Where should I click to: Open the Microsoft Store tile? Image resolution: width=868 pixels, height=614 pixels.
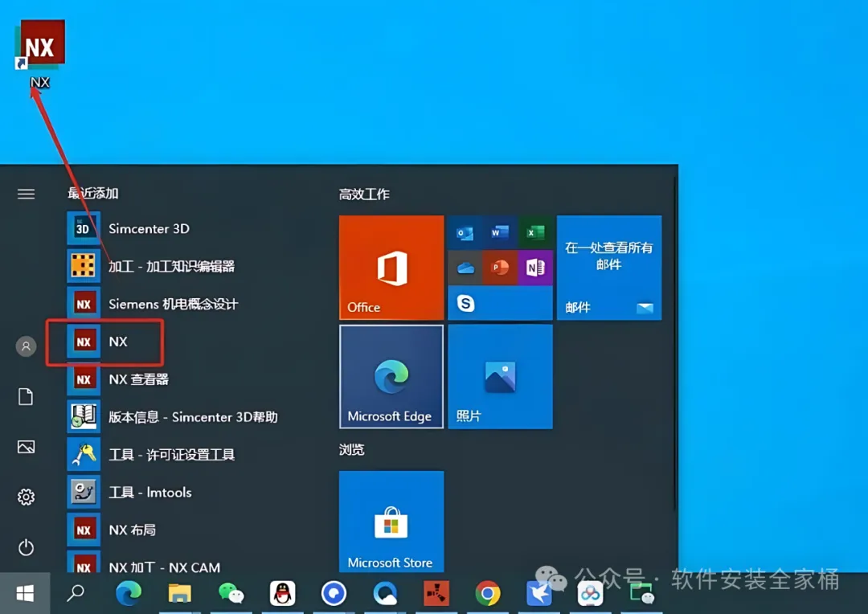click(391, 522)
